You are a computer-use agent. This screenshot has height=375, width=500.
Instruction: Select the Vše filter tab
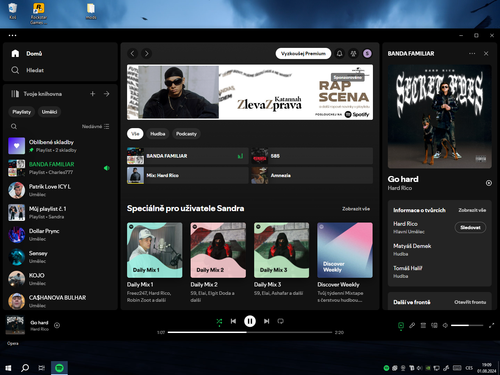[135, 134]
